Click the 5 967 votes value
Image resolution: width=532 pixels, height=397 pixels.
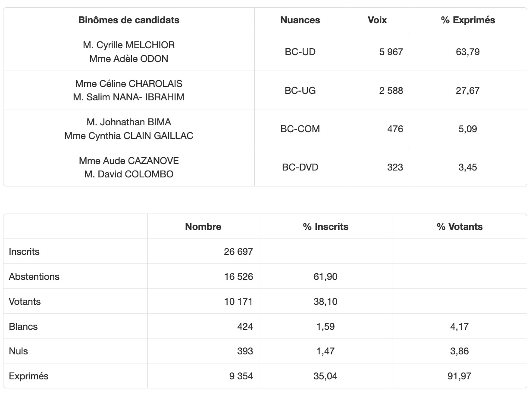click(391, 52)
